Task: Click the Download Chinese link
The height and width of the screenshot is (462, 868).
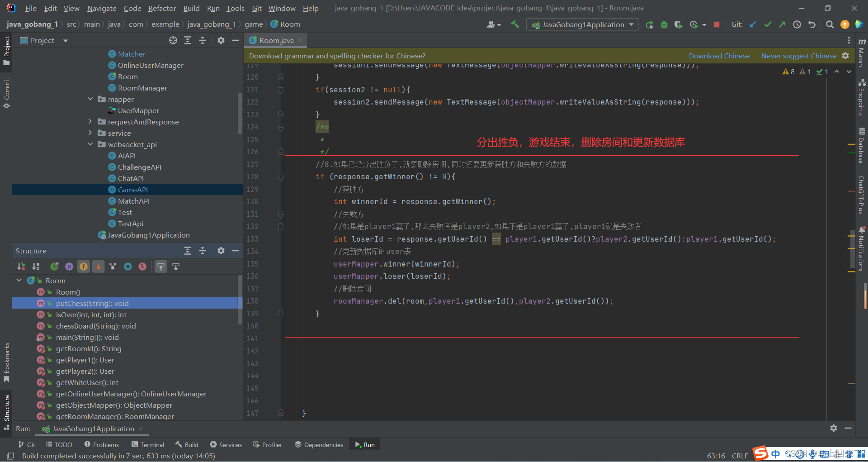Action: point(719,56)
